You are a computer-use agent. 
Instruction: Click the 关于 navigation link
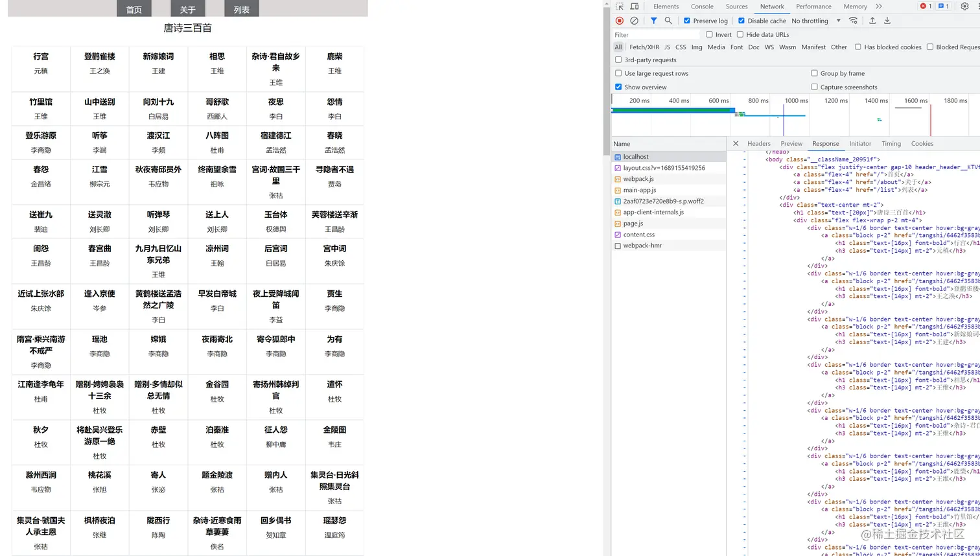click(x=188, y=9)
